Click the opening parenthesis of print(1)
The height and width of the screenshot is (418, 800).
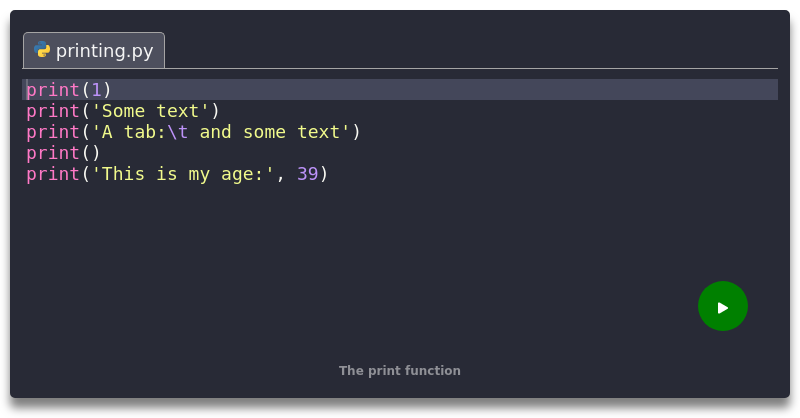pos(86,90)
